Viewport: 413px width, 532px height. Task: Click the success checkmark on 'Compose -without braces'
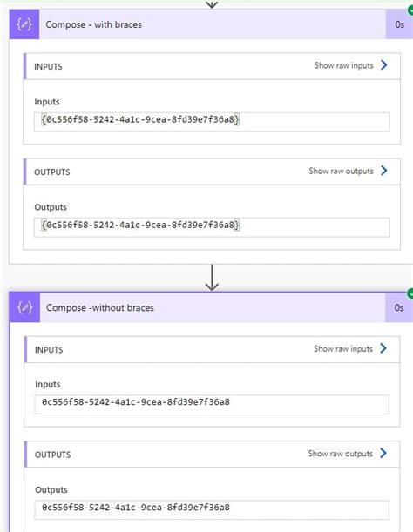coord(410,293)
